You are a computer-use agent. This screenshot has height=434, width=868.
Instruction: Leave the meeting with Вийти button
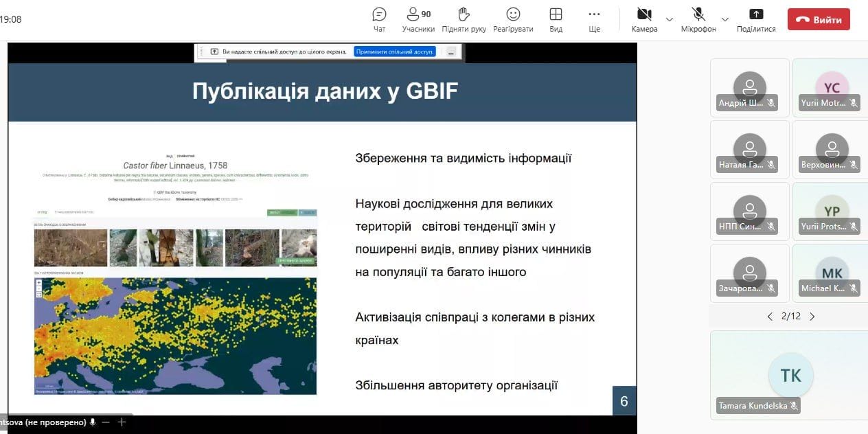coord(819,20)
